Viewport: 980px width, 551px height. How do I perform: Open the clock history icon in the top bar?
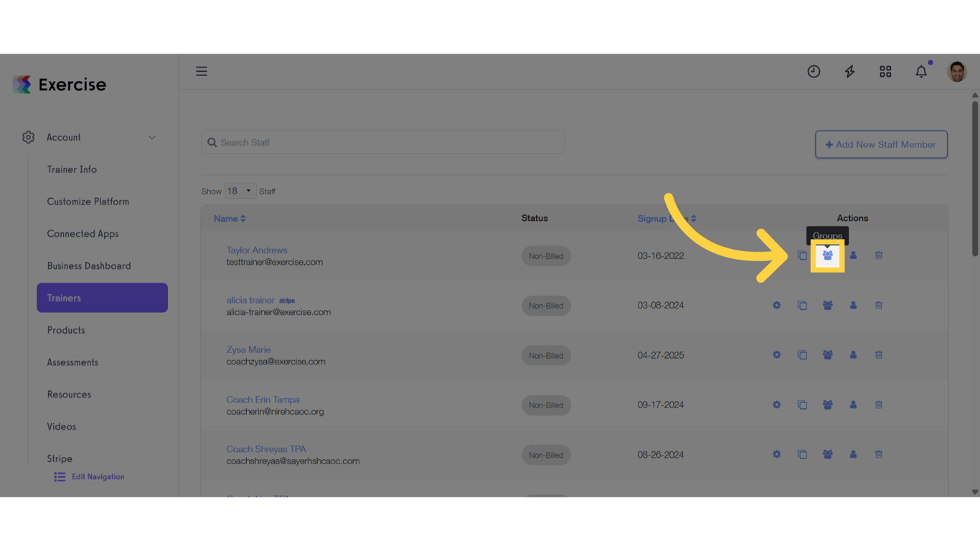click(814, 71)
